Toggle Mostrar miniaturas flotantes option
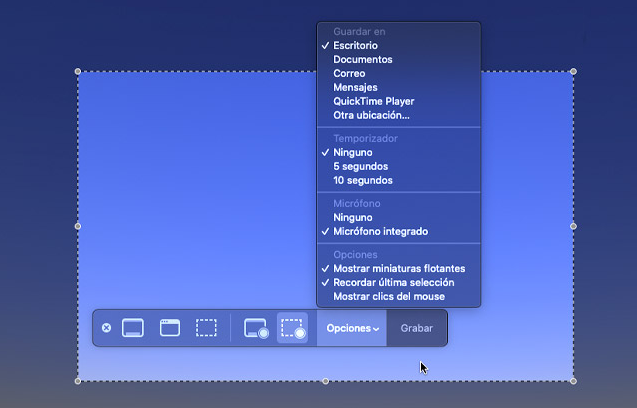 399,268
